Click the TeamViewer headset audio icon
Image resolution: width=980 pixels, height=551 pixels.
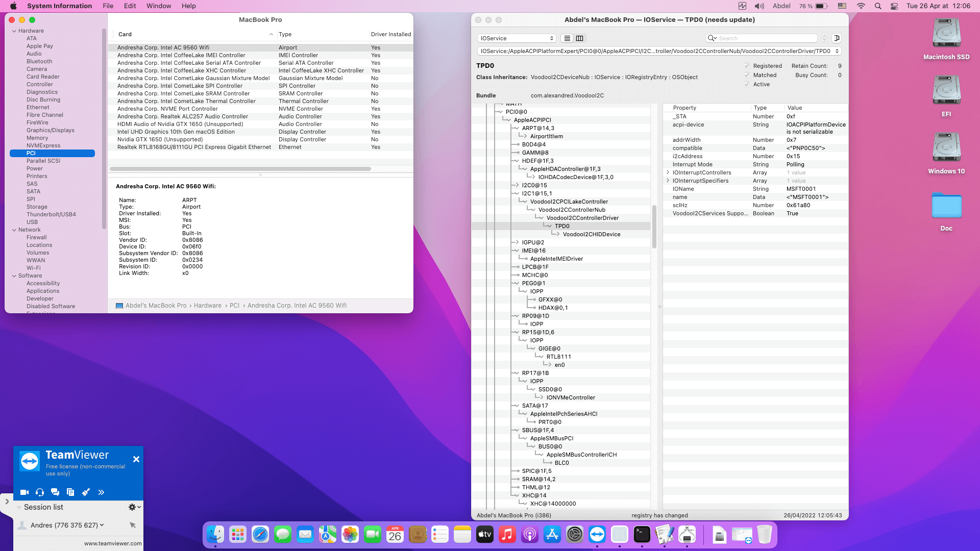[x=40, y=492]
